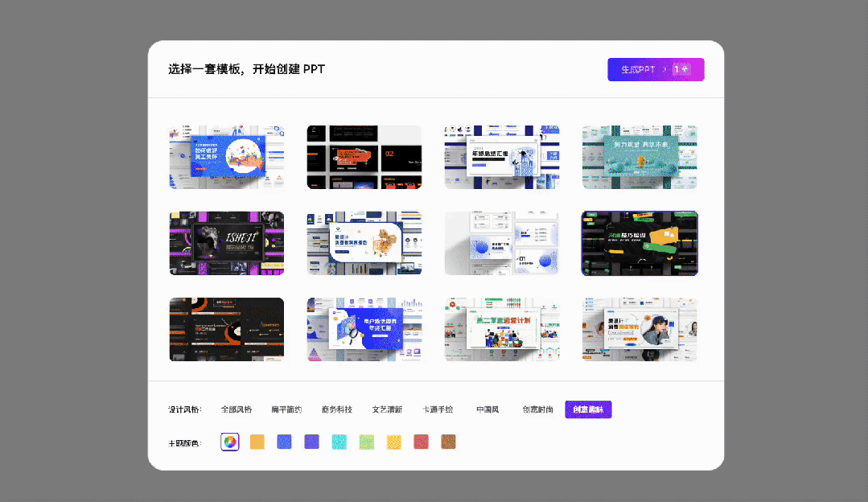Pick the teal 努力筑梦 template thumbnail

640,157
